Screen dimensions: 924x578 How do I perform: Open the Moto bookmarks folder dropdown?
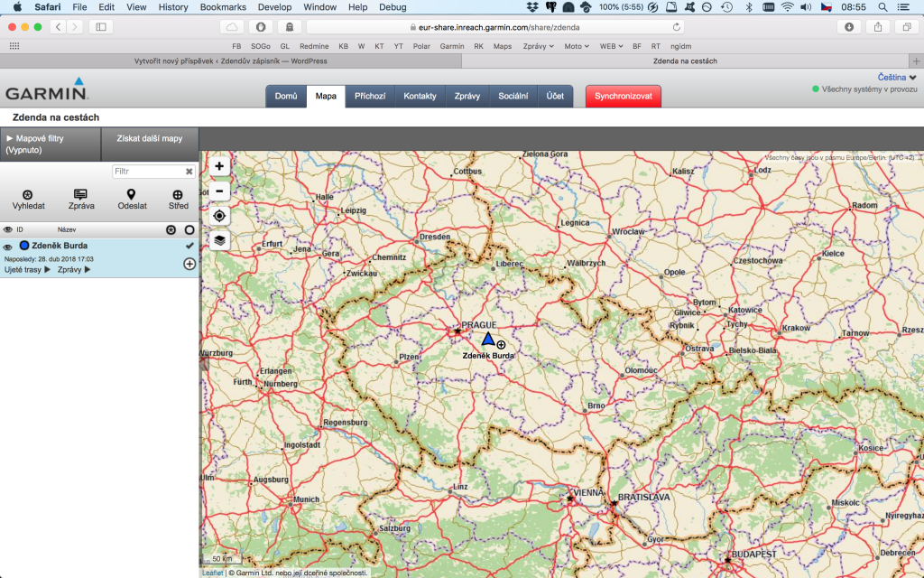click(x=577, y=46)
